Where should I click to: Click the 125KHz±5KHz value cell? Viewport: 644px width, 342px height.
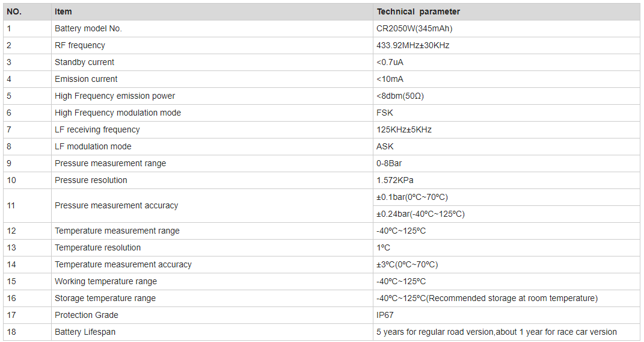click(x=404, y=129)
